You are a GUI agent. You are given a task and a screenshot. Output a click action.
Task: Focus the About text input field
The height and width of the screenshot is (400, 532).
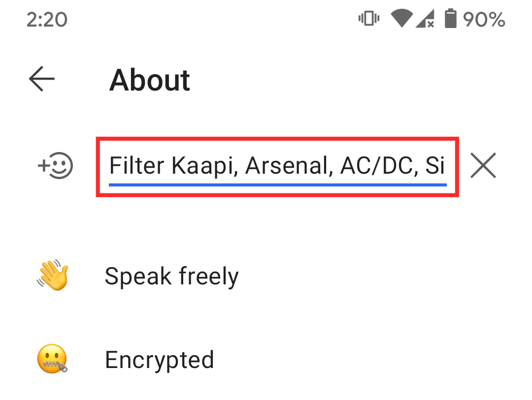pos(277,167)
